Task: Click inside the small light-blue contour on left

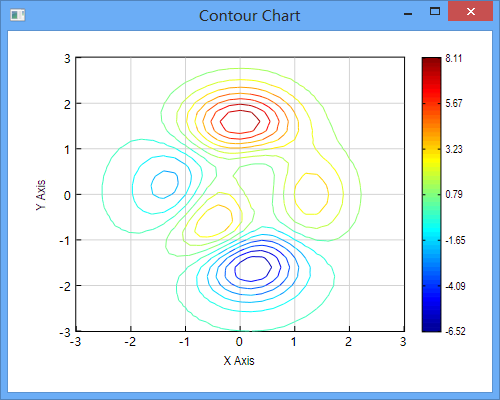Action: coord(164,184)
